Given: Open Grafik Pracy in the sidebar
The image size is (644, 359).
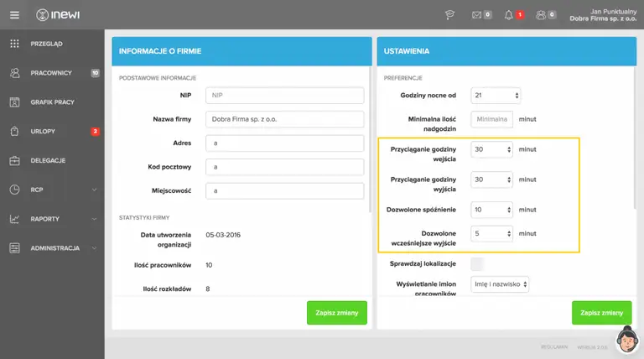Looking at the screenshot, I should [52, 102].
